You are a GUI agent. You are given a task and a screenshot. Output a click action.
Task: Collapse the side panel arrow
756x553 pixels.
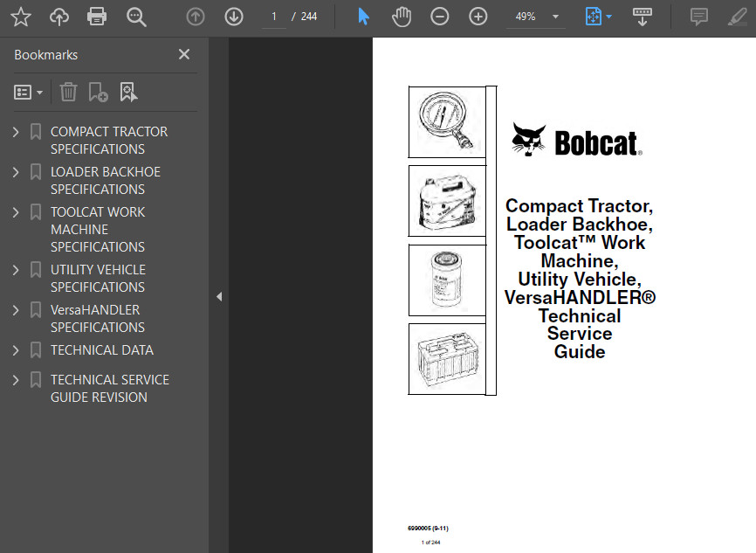pos(219,296)
